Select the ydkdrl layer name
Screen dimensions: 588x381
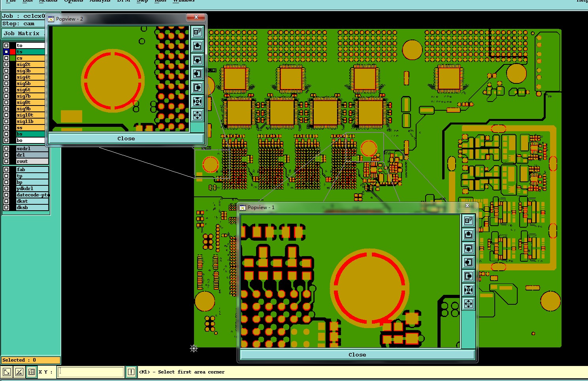[32, 189]
